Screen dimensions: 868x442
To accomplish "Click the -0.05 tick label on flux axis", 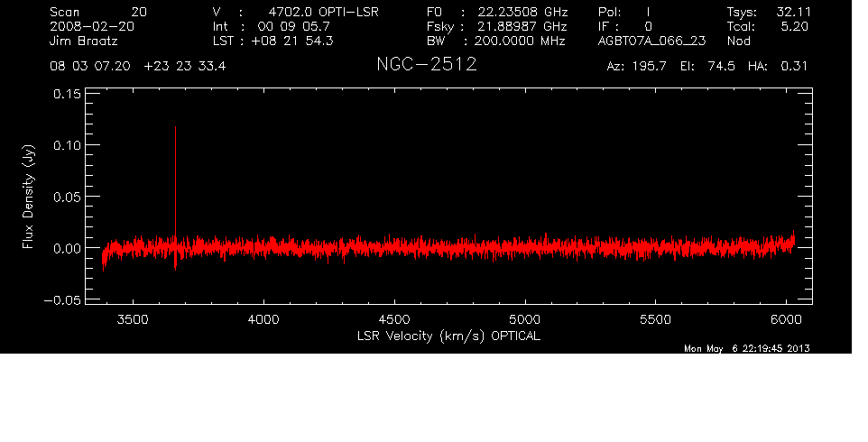I will (x=62, y=299).
